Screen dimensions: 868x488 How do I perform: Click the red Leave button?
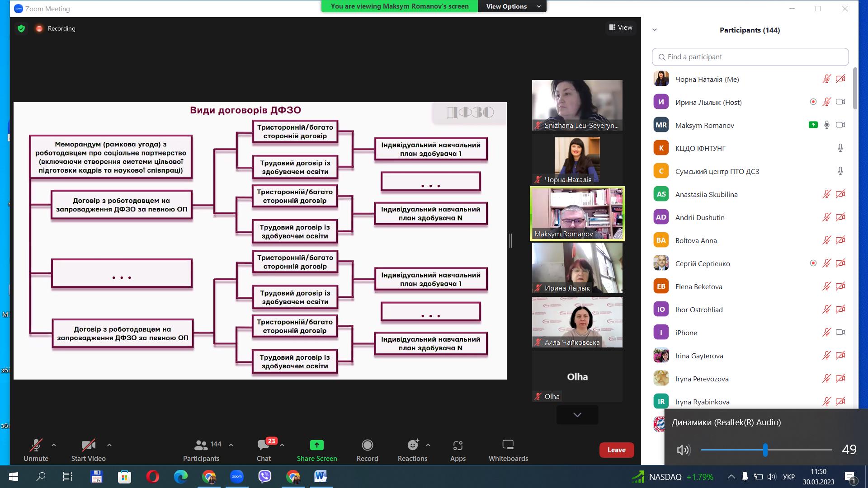click(616, 450)
